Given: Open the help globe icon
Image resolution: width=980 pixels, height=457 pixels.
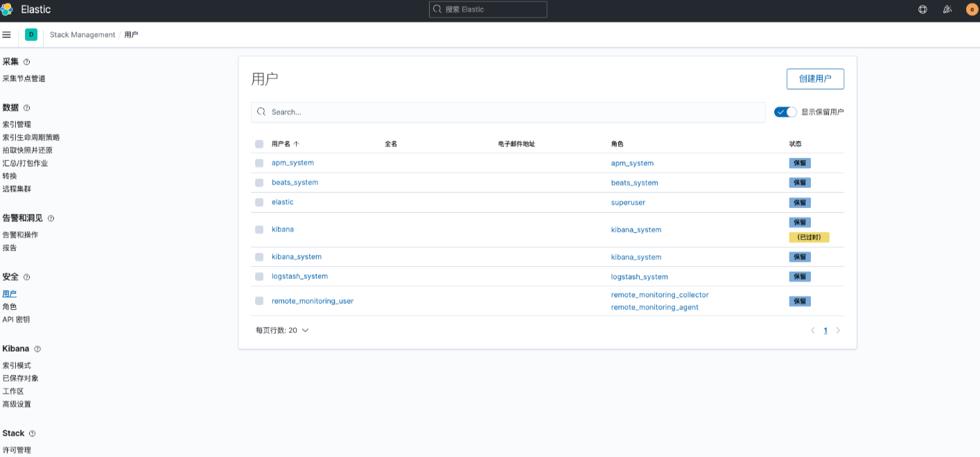Looking at the screenshot, I should pos(922,10).
